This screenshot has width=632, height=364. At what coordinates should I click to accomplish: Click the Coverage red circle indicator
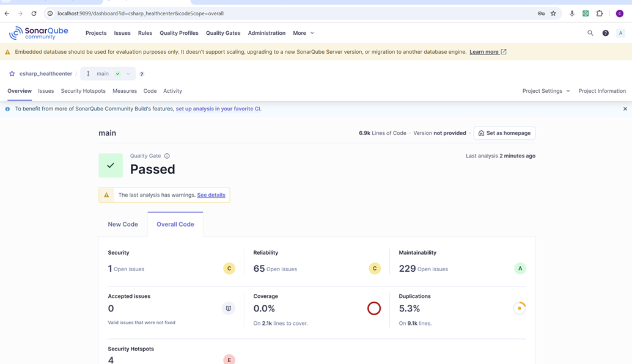[x=373, y=308]
